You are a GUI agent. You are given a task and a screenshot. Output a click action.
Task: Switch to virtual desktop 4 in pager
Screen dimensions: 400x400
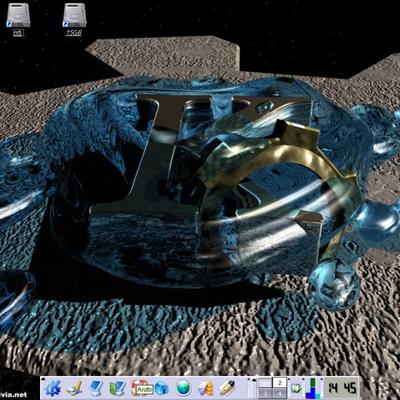coord(280,393)
